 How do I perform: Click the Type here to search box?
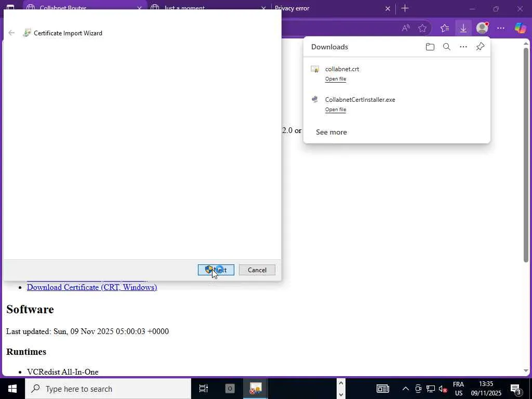point(108,389)
